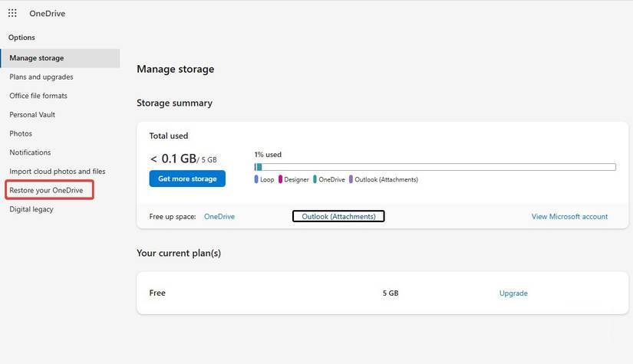Viewport: 633px width, 364px height.
Task: Click the '5 GB' plan size value
Action: (x=391, y=293)
